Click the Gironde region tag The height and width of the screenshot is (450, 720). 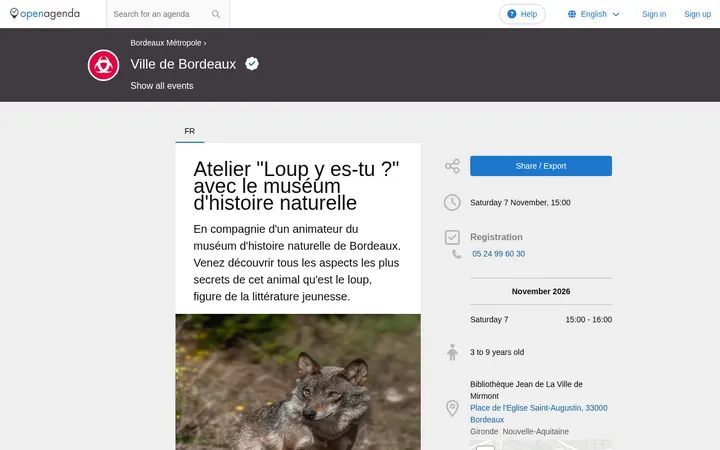tap(484, 432)
